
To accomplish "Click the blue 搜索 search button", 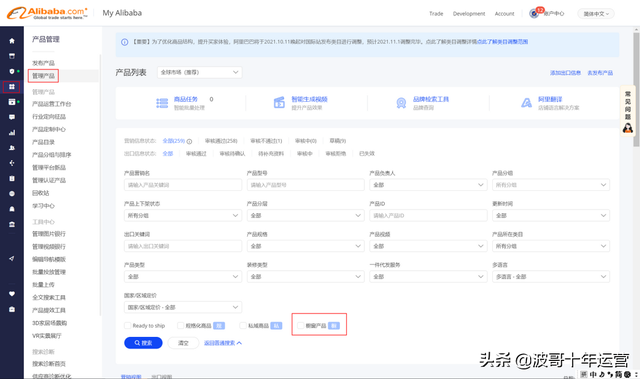I will 143,343.
